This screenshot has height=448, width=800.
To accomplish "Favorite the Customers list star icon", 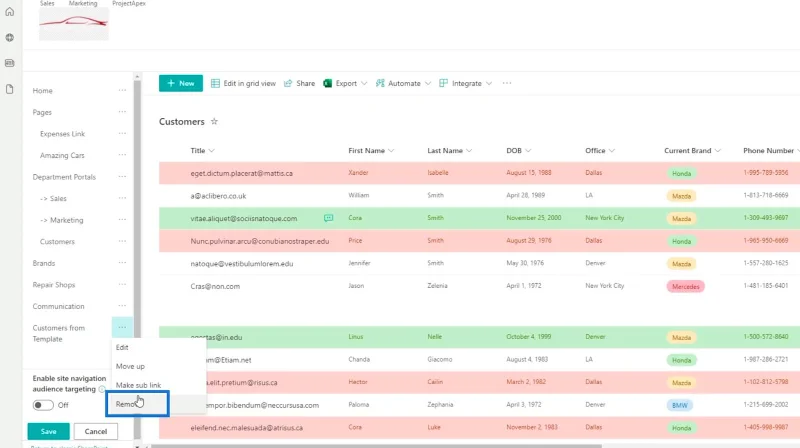I will point(214,121).
